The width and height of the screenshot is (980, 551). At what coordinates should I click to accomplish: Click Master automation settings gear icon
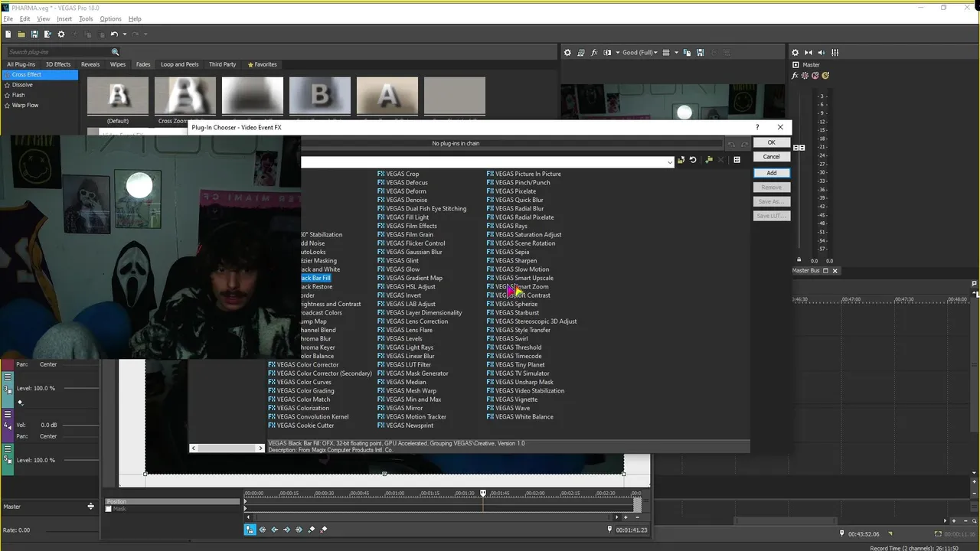805,75
